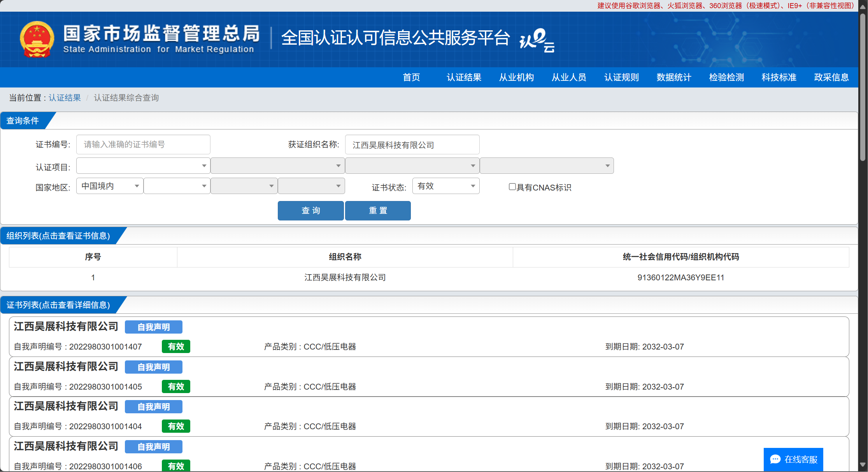Click 产品类别 CCC/低压电器 of certificate 2022980301001405
868x472 pixels.
310,386
